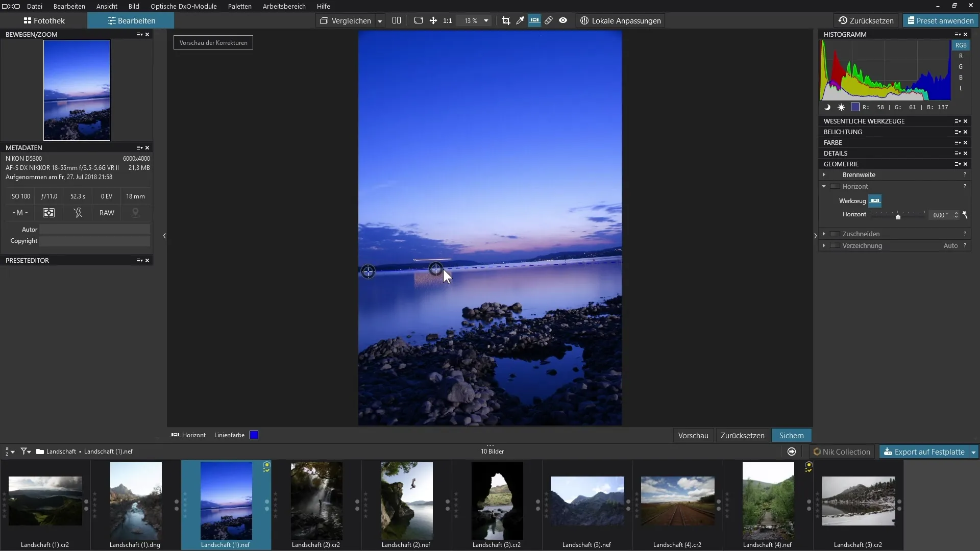Select Landschaft (1).cr2 thumbnail
Screen dimensions: 980x551
(x=45, y=501)
